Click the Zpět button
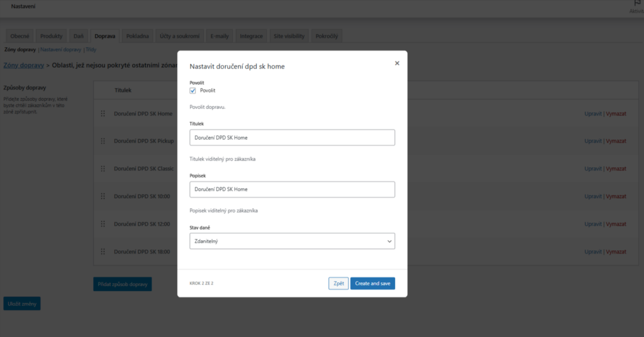Viewport: 644px width, 337px height. 338,283
